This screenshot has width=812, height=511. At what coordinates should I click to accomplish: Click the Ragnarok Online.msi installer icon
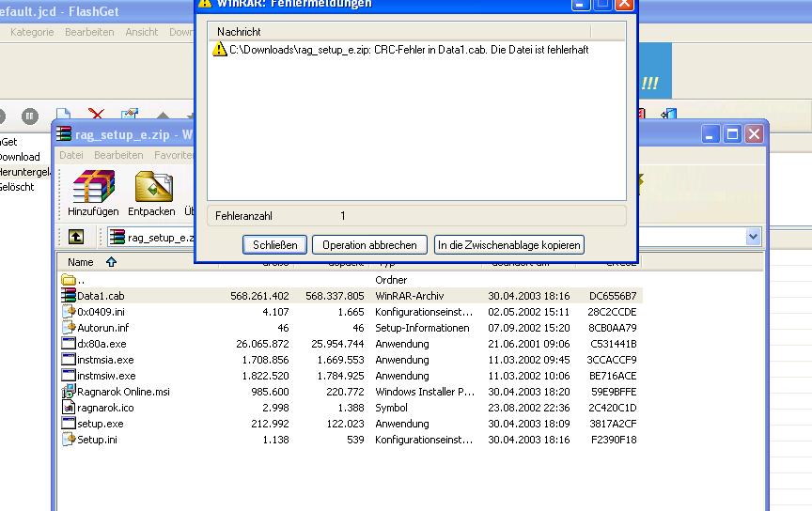[69, 392]
